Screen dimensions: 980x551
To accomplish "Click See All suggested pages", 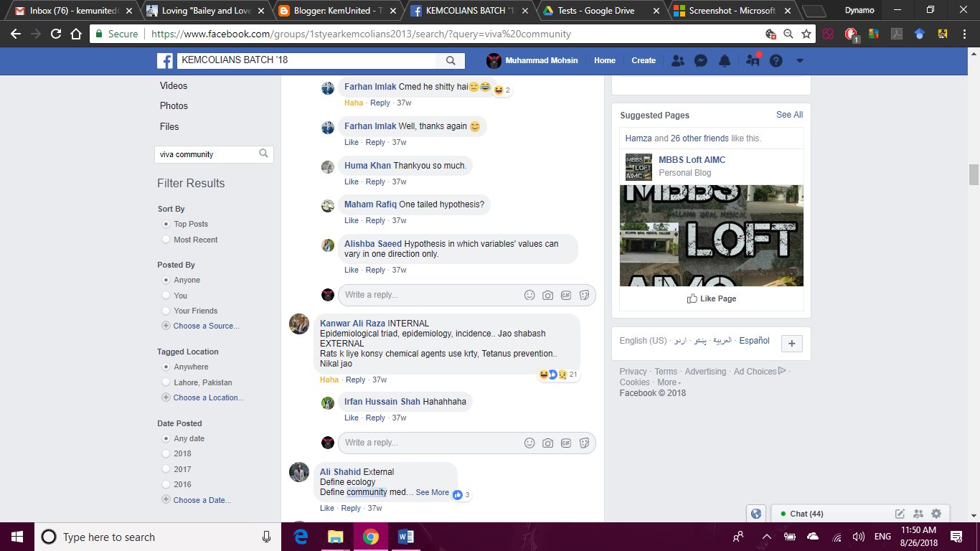I will point(789,115).
